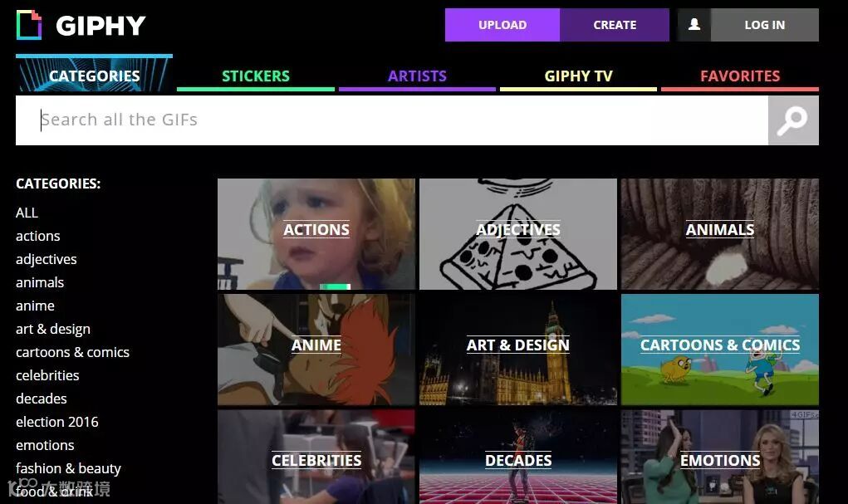Open the GIPHY TV tab
The height and width of the screenshot is (504, 848).
pyautogui.click(x=578, y=76)
